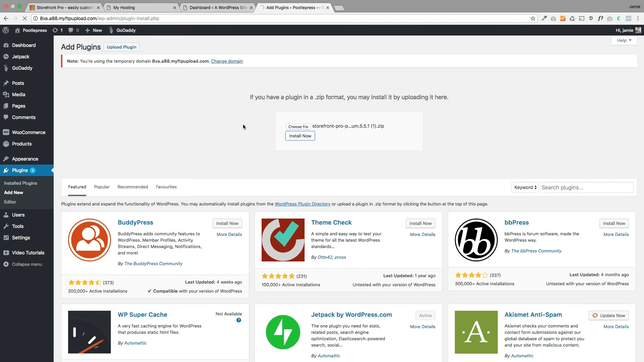Switch to the Popular plugins tab
Screen dimensions: 644x362
(x=102, y=187)
